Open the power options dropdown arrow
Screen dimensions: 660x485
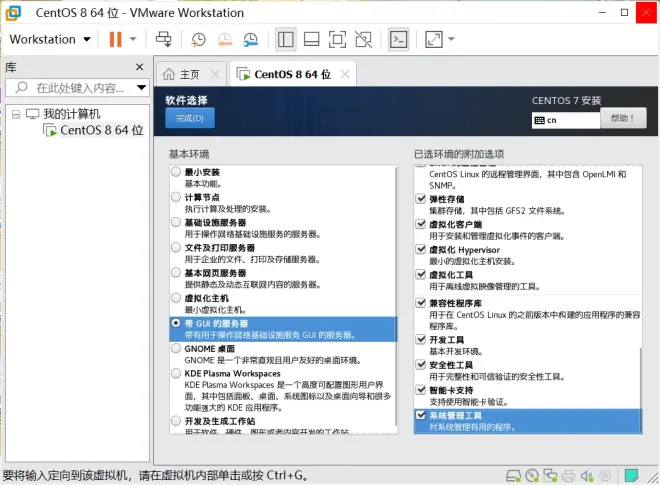[133, 40]
